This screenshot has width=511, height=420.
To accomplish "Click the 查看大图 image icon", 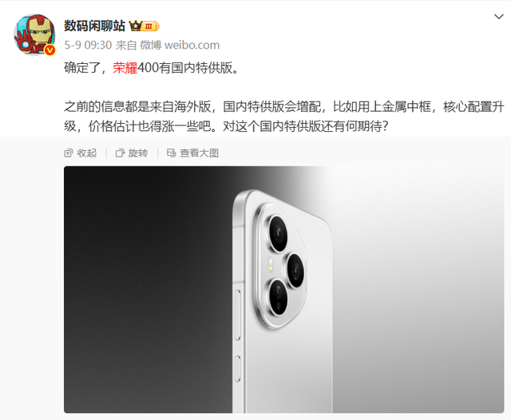I will [171, 153].
